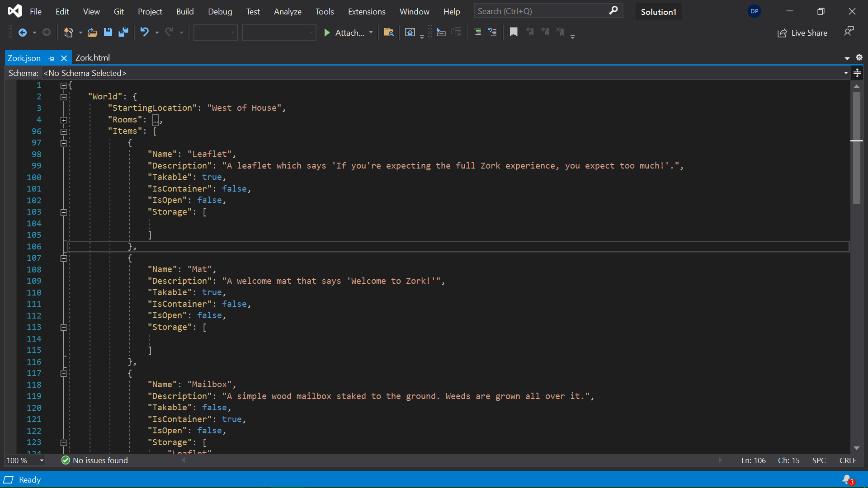Screen dimensions: 868x488
Task: Open the Debug menu
Action: [220, 12]
